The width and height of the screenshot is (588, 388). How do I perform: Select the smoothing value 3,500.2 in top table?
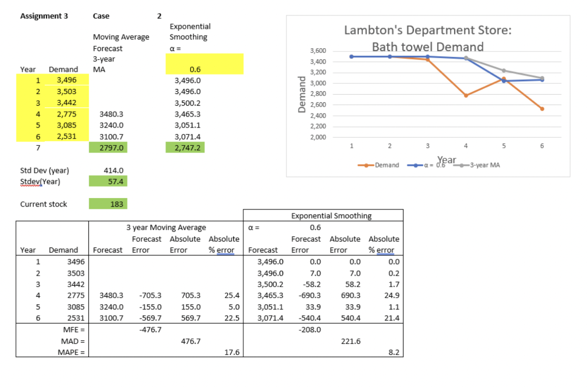pyautogui.click(x=188, y=103)
